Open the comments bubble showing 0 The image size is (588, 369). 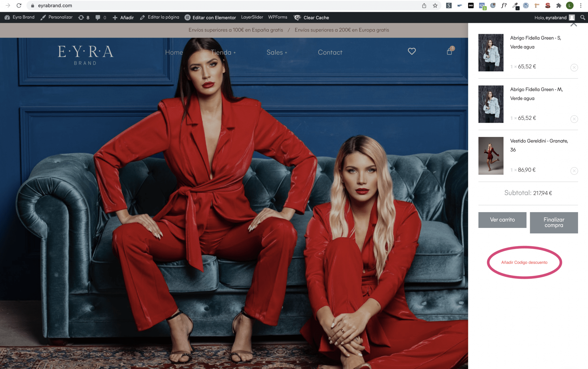click(x=101, y=17)
